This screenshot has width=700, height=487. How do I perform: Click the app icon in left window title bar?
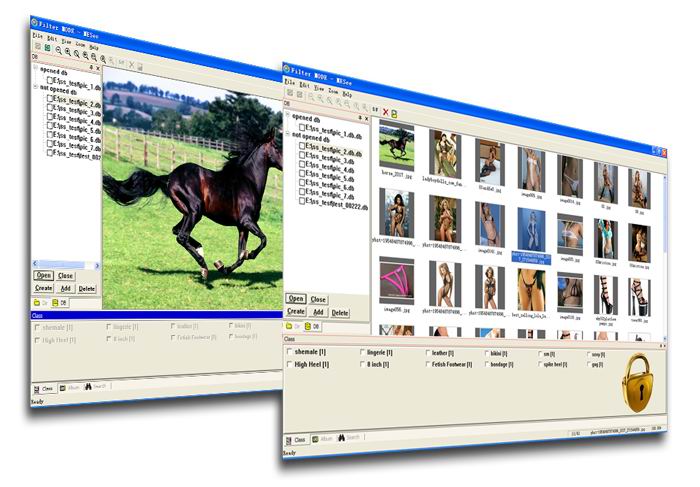coord(34,22)
